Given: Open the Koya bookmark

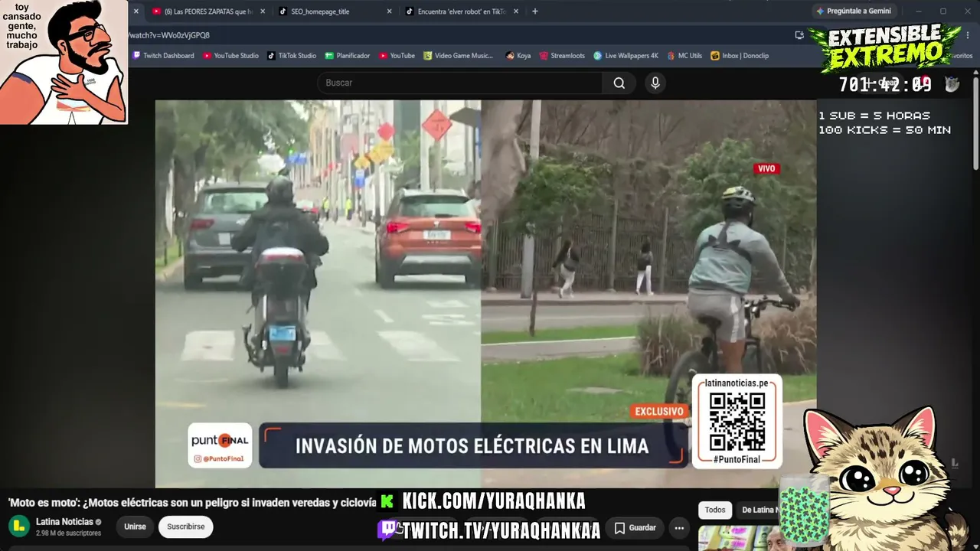Looking at the screenshot, I should 518,56.
